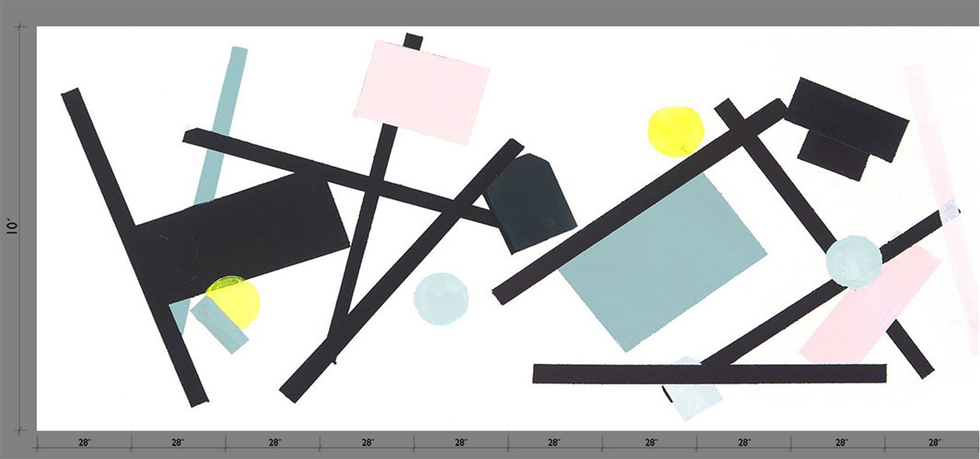Image resolution: width=980 pixels, height=459 pixels.
Task: Select the standalone pale blue circle
Action: 440,299
